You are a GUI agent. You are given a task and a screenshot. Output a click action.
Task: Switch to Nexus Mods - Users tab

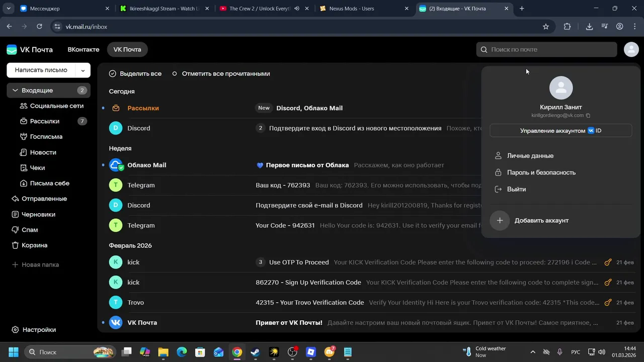364,9
